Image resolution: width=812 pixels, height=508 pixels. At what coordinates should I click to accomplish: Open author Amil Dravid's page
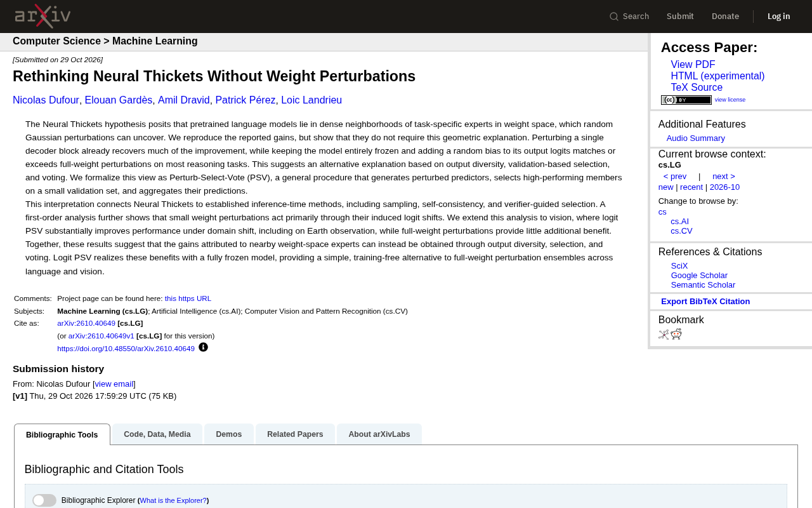[184, 100]
